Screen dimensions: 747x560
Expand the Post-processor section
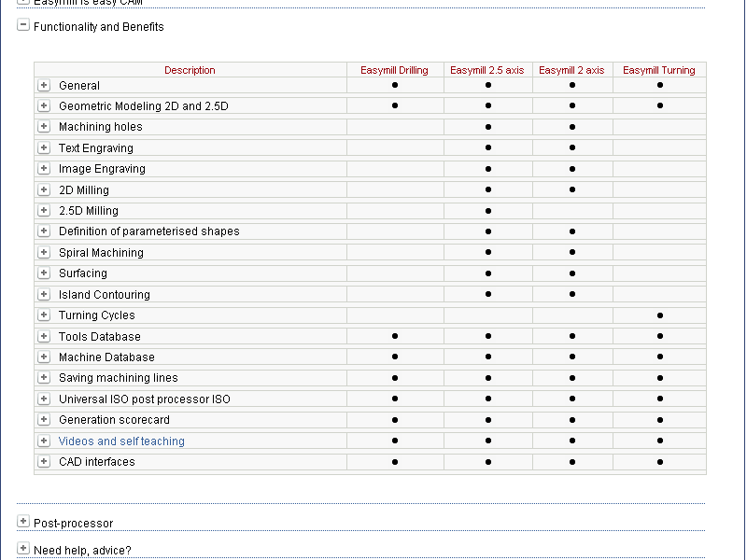point(23,523)
